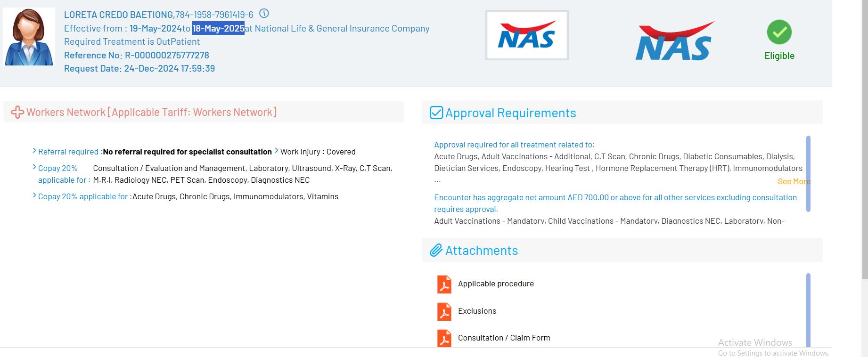Click the Approval Requirements panel scrollbar
This screenshot has width=868, height=357.
pos(808,173)
